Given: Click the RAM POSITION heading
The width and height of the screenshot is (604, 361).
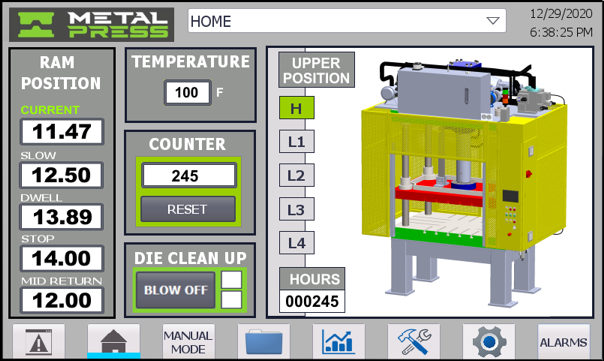Looking at the screenshot, I should point(60,73).
